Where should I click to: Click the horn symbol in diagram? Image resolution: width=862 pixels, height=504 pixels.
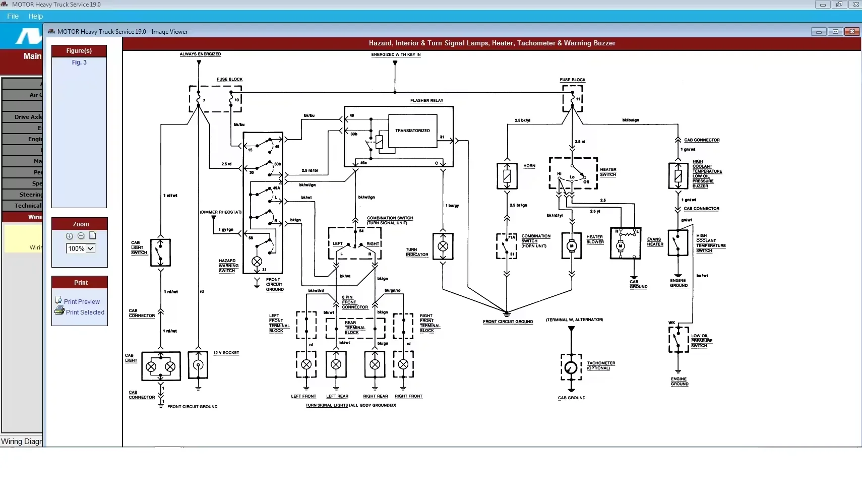click(x=507, y=176)
